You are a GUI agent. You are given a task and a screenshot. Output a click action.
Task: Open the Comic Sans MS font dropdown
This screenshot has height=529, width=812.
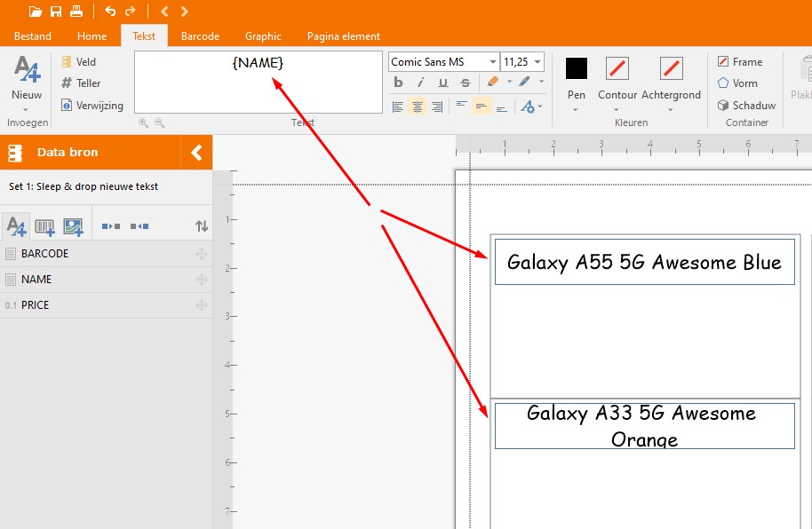(x=493, y=62)
